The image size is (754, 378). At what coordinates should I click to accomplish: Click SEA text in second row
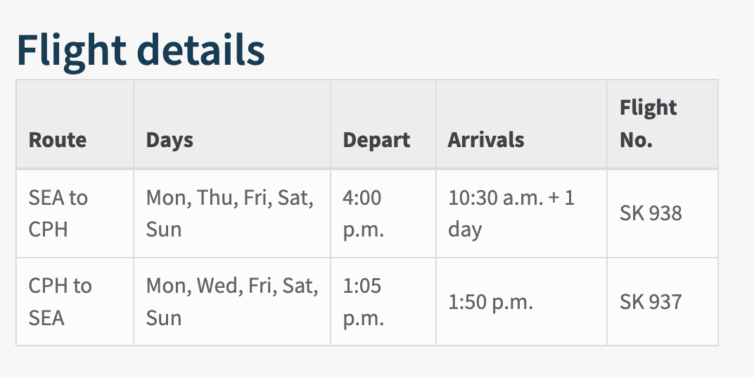click(47, 318)
